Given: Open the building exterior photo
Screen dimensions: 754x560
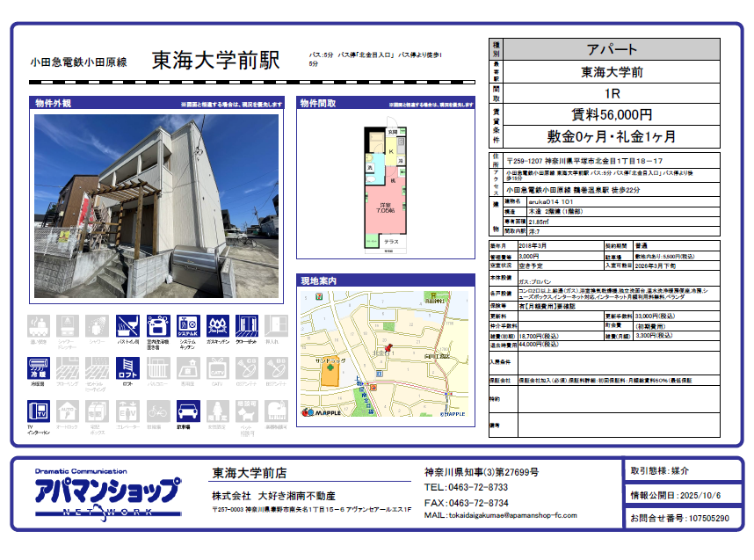Looking at the screenshot, I should coord(157,206).
